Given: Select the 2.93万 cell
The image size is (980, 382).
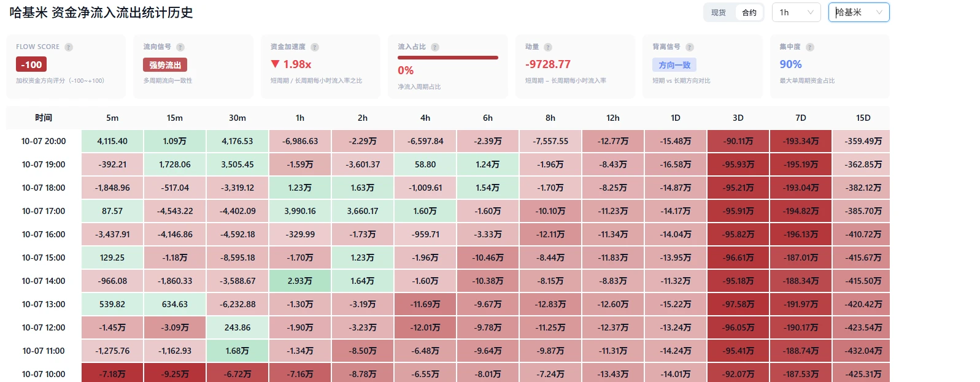Looking at the screenshot, I should tap(300, 281).
